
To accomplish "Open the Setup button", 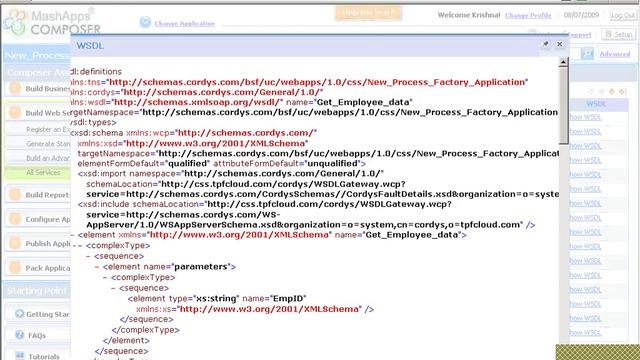I will click(619, 35).
